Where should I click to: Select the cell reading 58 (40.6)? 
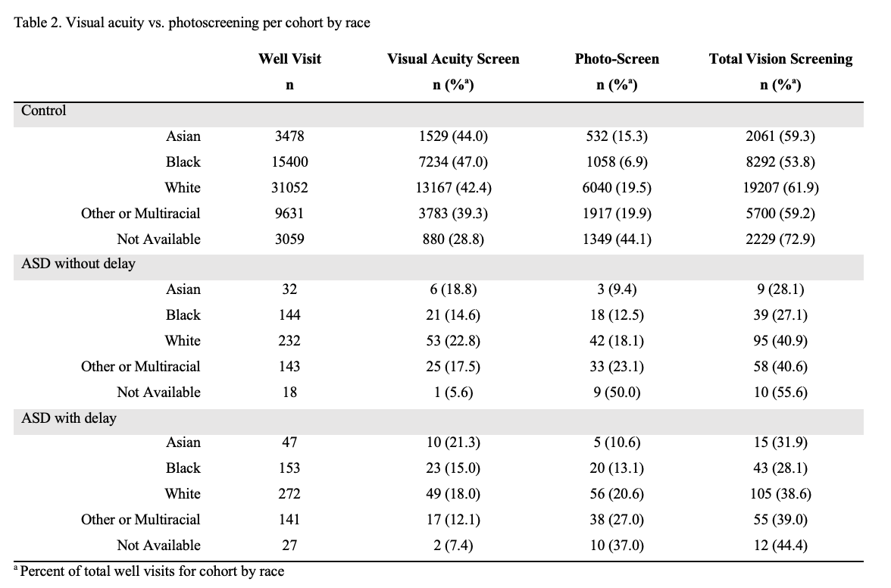click(780, 367)
